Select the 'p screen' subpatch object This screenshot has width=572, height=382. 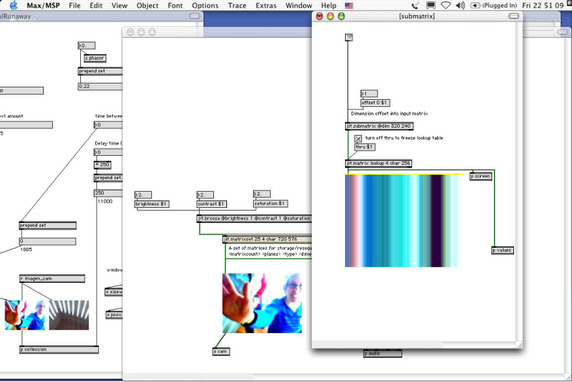click(x=481, y=176)
